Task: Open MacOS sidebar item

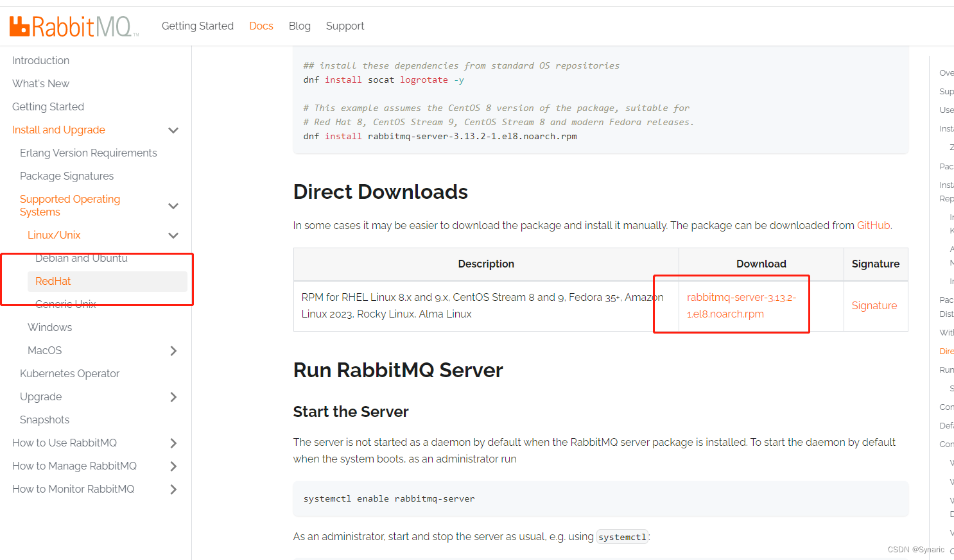Action: (x=45, y=350)
